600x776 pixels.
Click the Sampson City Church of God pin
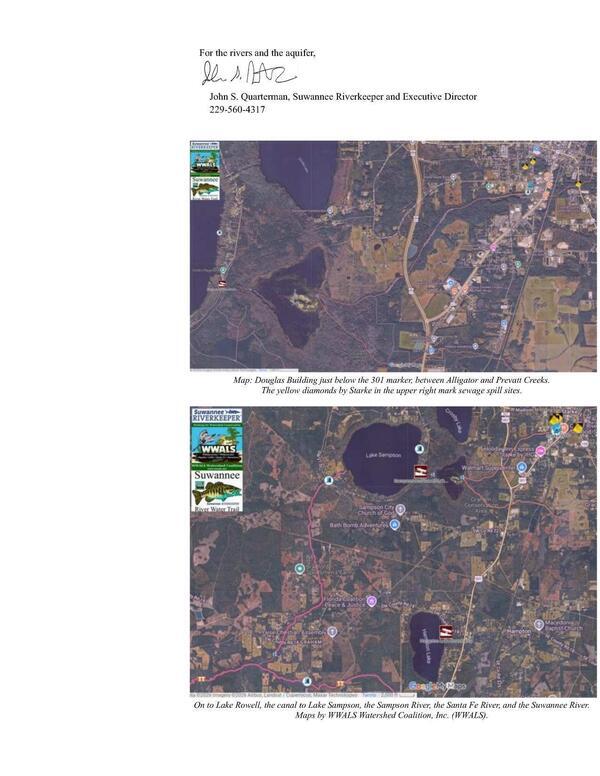point(400,509)
